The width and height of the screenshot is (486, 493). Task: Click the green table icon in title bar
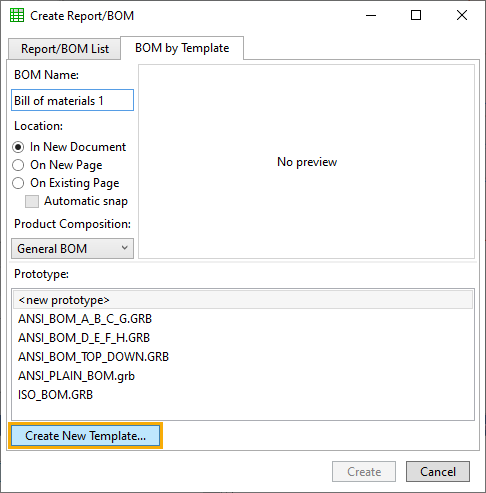[x=17, y=15]
